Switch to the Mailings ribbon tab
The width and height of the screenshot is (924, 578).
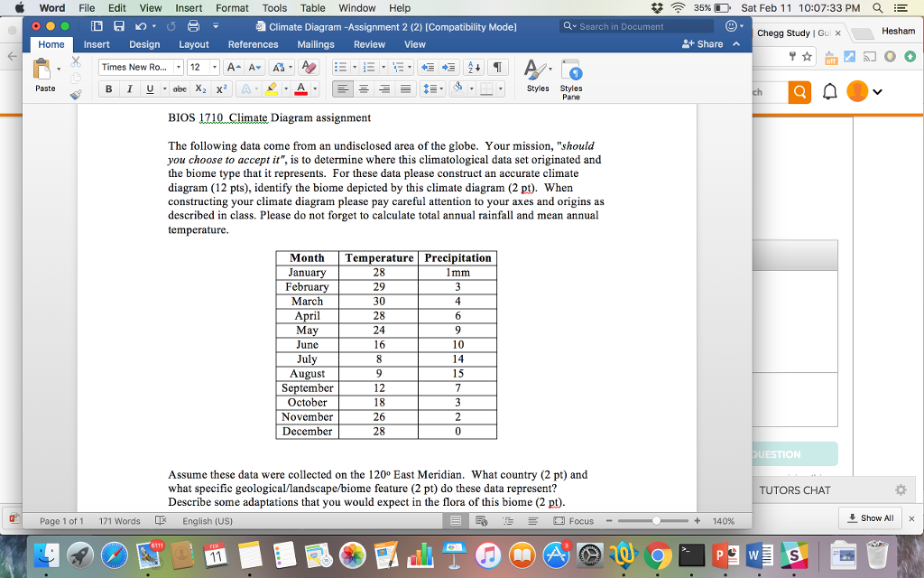(315, 43)
